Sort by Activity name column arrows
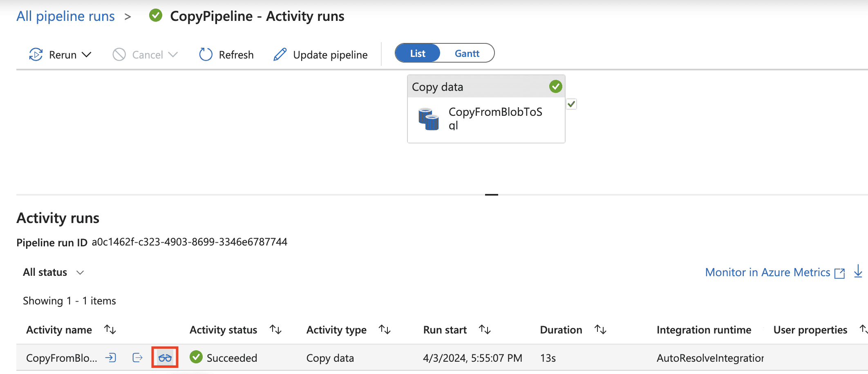The image size is (868, 374). [x=110, y=329]
